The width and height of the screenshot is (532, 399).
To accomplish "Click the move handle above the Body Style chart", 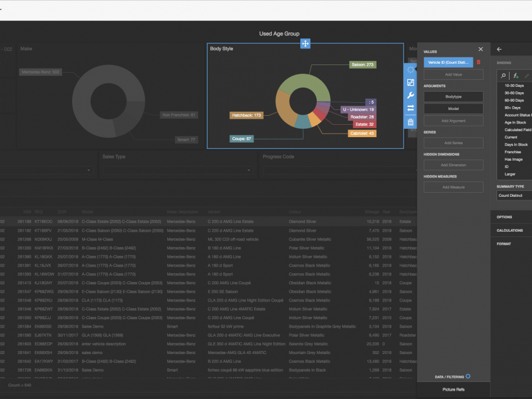I will 305,43.
